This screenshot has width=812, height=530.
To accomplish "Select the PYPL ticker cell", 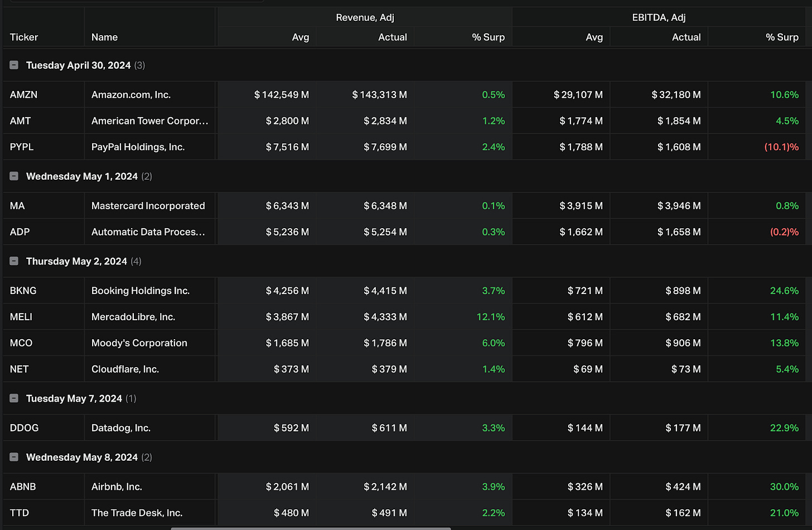I will tap(43, 147).
